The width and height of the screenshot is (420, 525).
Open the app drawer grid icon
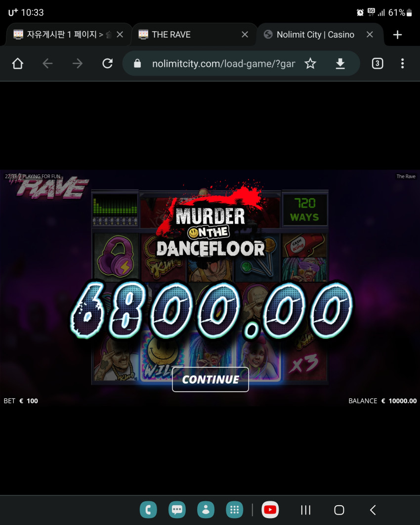tap(235, 510)
